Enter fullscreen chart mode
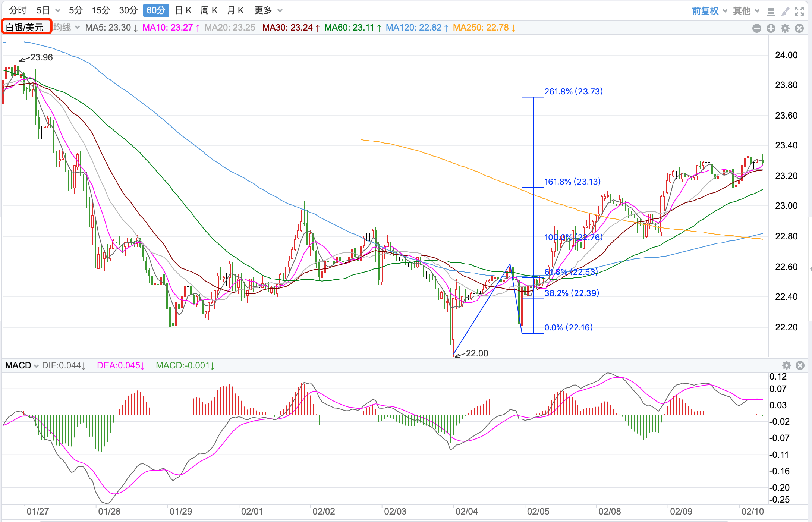The height and width of the screenshot is (522, 812). click(799, 11)
